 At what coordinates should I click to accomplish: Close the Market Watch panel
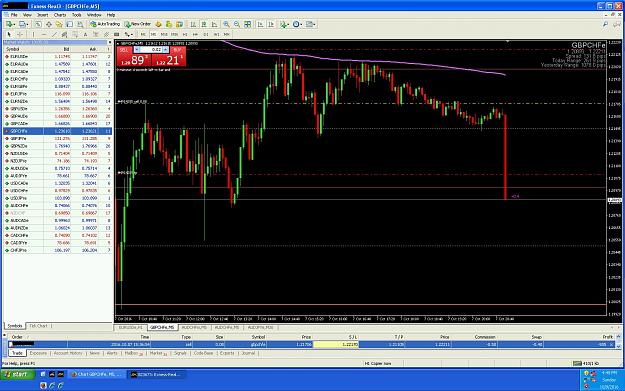(110, 42)
